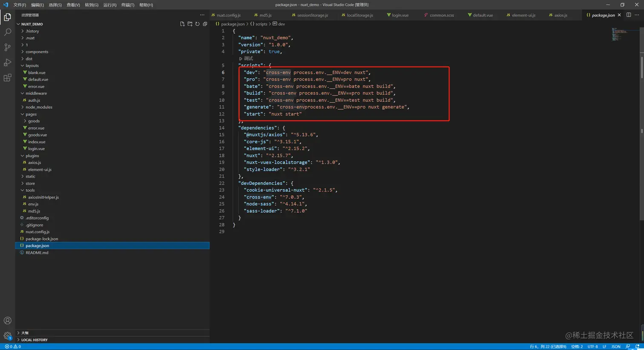Expand the goods folder
644x350 pixels.
coord(112,121)
